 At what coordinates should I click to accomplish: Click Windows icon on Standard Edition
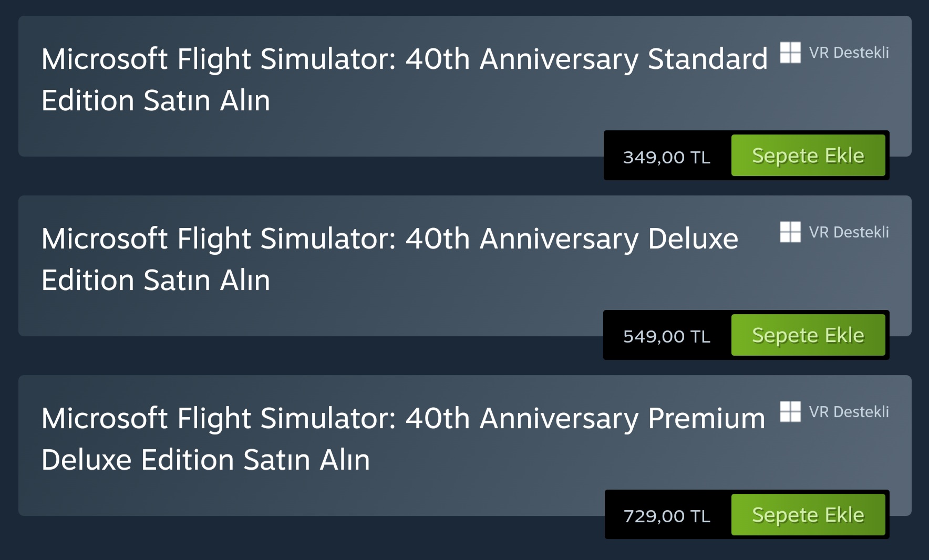click(x=790, y=53)
